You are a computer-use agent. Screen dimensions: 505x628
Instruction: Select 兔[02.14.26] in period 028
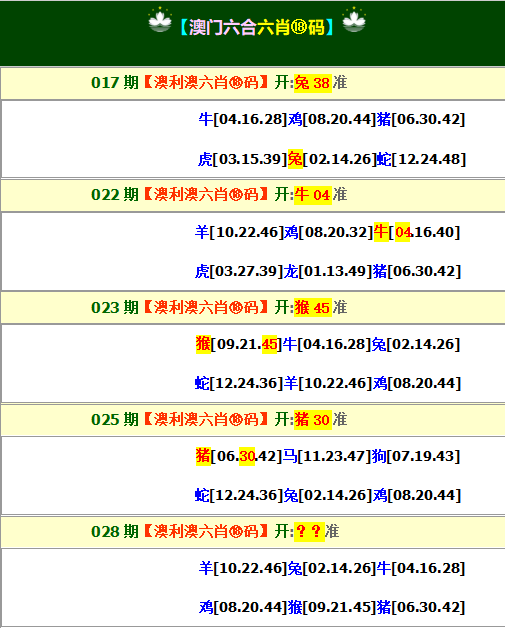coord(332,568)
